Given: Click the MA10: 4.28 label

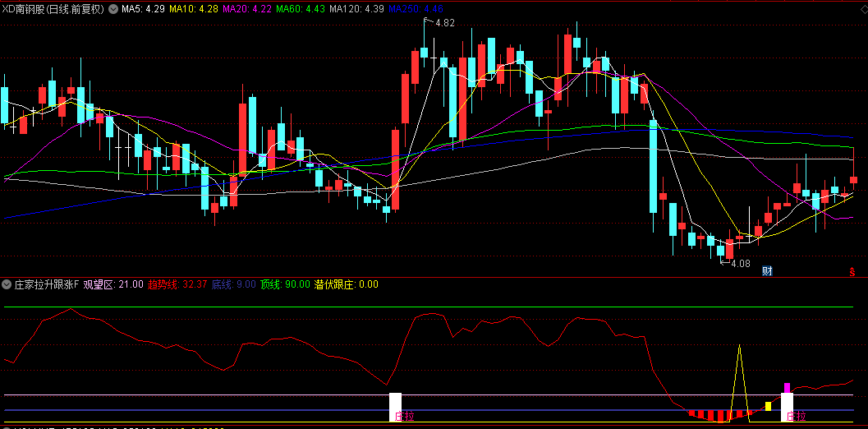Looking at the screenshot, I should click(x=194, y=9).
